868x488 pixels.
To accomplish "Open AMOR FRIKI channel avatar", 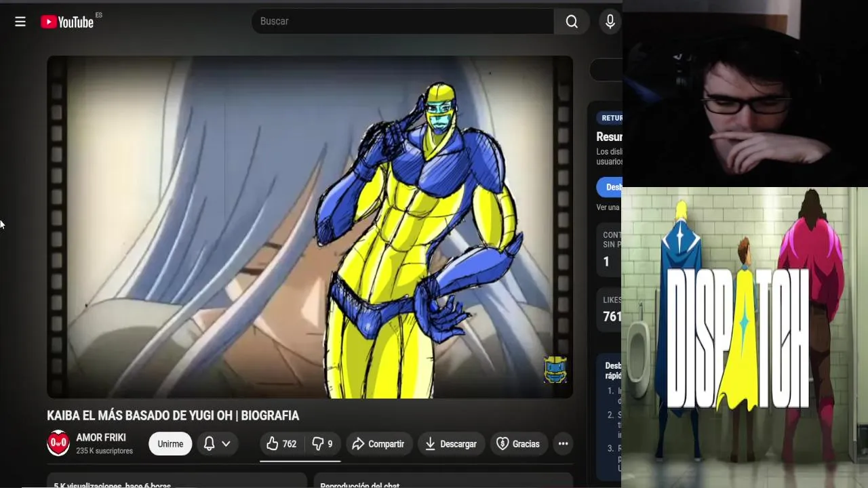I will coord(58,443).
